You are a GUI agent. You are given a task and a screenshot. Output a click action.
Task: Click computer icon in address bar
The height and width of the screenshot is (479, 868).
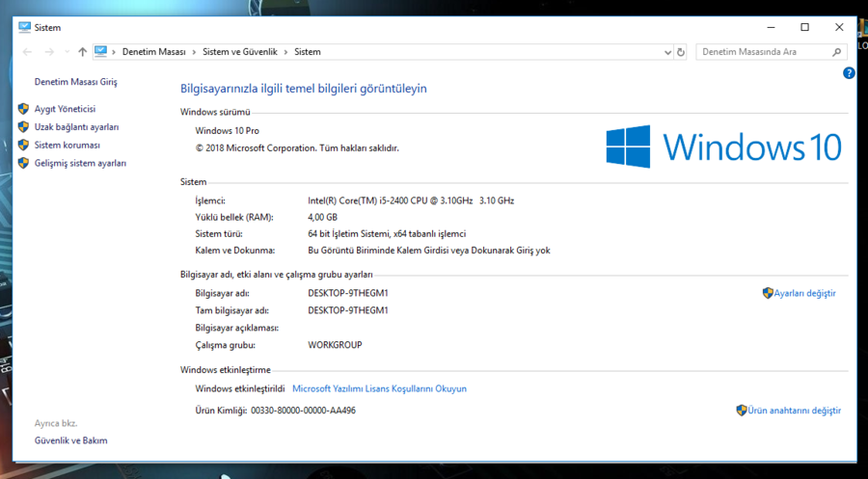[x=100, y=51]
